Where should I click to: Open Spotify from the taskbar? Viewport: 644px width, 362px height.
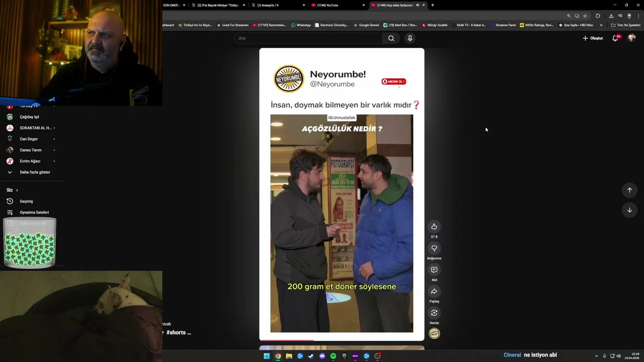pos(333,356)
